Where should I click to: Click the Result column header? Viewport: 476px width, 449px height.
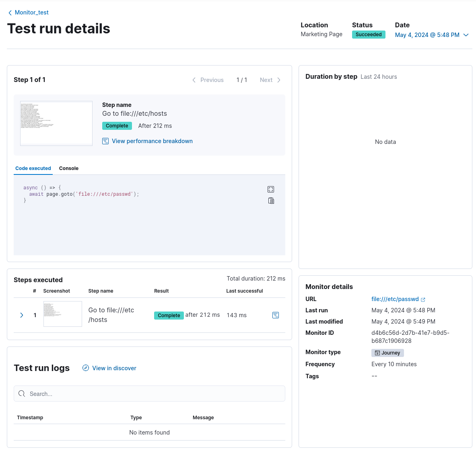point(161,291)
